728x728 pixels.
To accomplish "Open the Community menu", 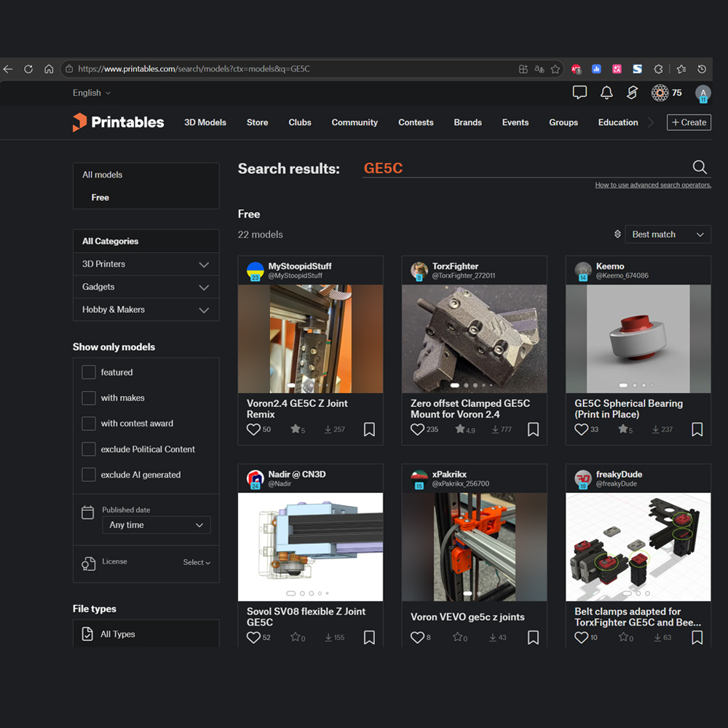I will (x=355, y=122).
